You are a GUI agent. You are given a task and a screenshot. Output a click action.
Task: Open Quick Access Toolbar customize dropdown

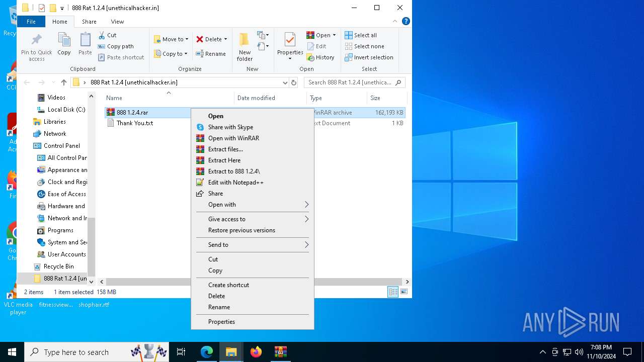point(62,8)
